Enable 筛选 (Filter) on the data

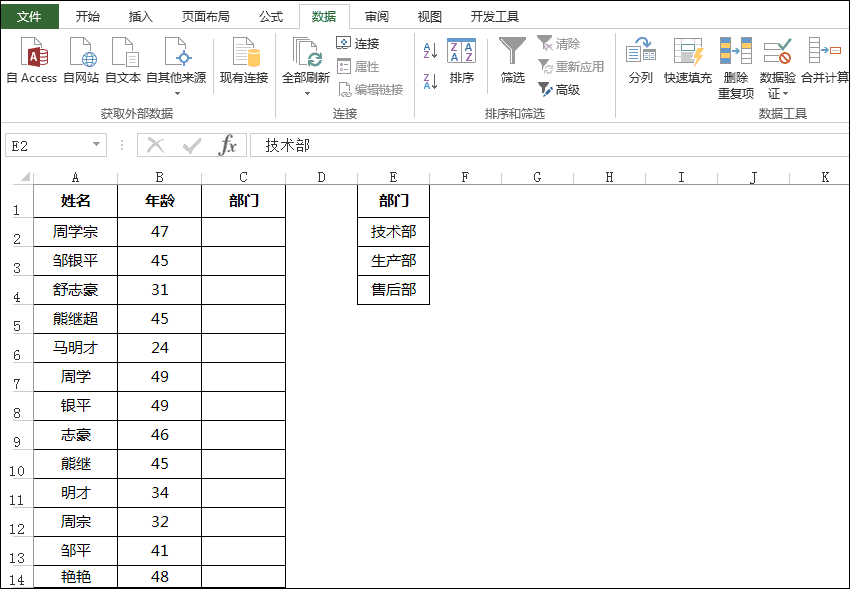click(x=511, y=60)
